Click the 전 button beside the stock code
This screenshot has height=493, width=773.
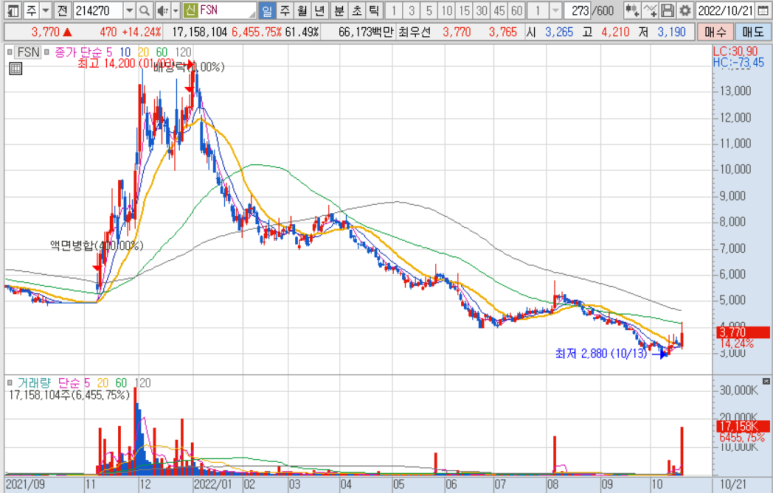pyautogui.click(x=62, y=10)
